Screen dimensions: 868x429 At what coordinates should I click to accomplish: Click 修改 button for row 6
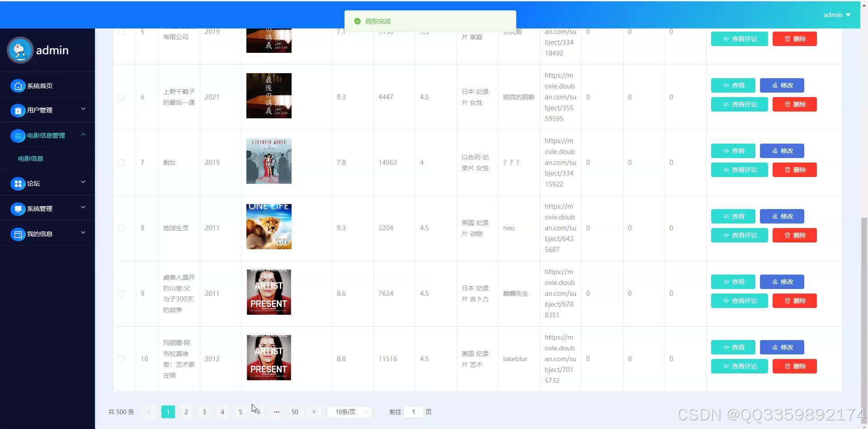[x=782, y=85]
